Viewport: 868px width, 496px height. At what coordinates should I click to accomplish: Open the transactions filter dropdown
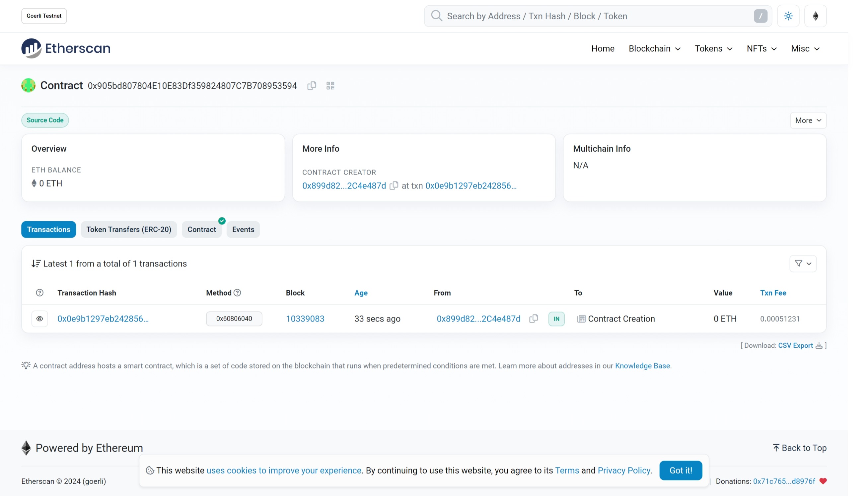(x=803, y=263)
